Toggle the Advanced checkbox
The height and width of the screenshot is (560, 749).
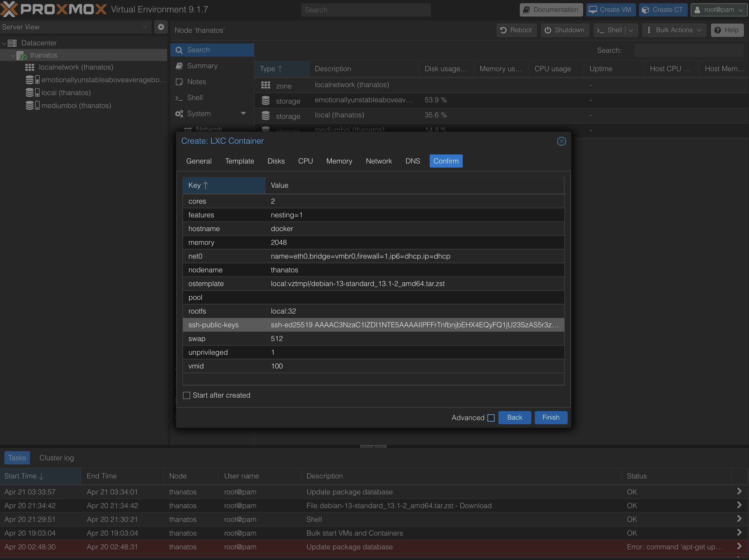point(491,418)
